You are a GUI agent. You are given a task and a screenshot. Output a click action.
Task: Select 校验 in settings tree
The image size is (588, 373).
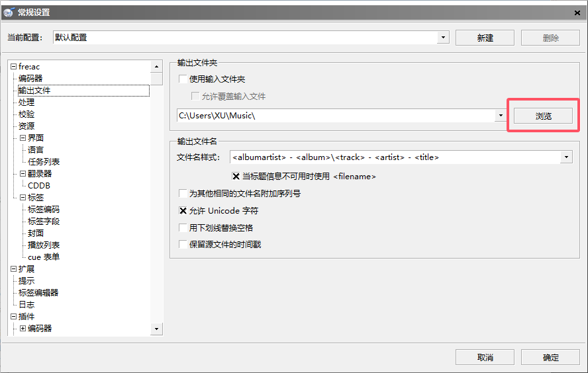(26, 114)
